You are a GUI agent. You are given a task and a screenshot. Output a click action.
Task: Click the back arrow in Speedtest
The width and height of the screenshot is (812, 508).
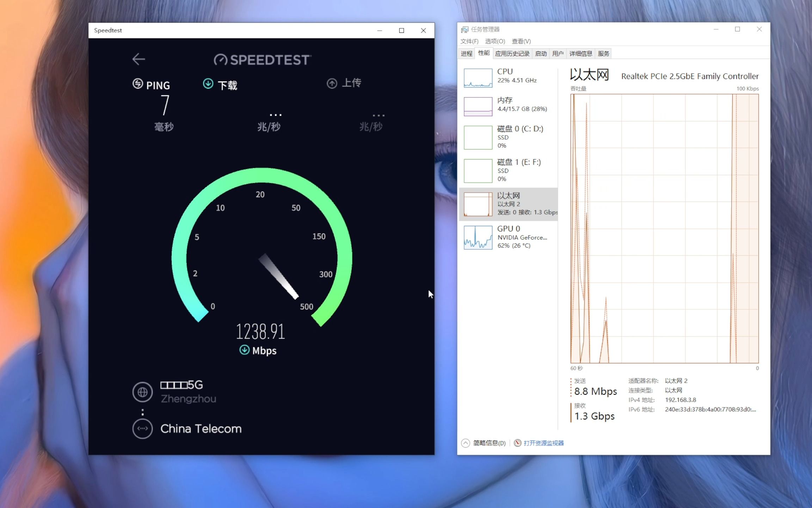(x=139, y=59)
